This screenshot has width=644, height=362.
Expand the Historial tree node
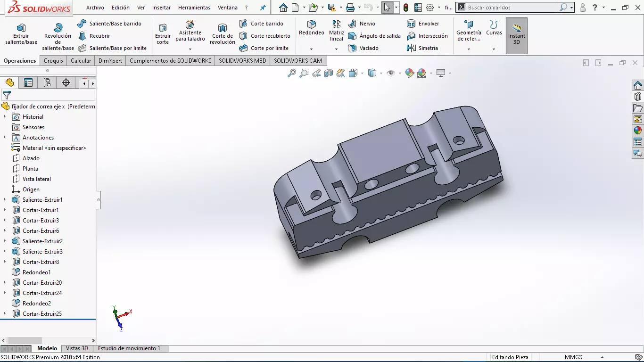(5, 117)
